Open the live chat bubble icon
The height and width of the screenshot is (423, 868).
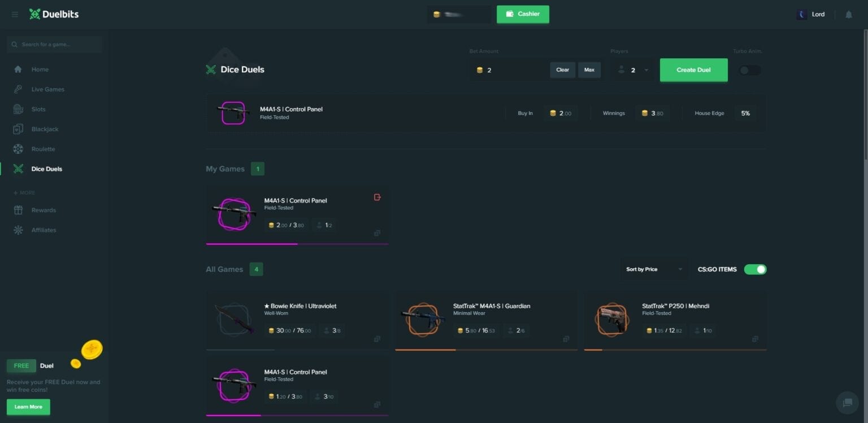coord(847,403)
